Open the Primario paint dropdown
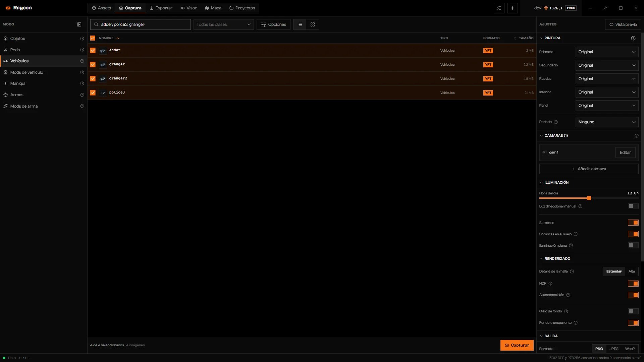 607,52
